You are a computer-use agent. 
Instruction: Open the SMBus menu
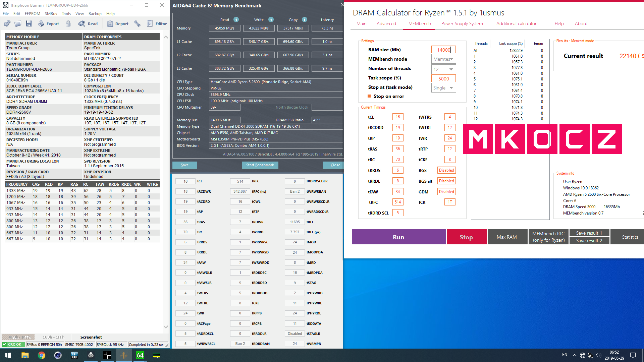pyautogui.click(x=51, y=14)
